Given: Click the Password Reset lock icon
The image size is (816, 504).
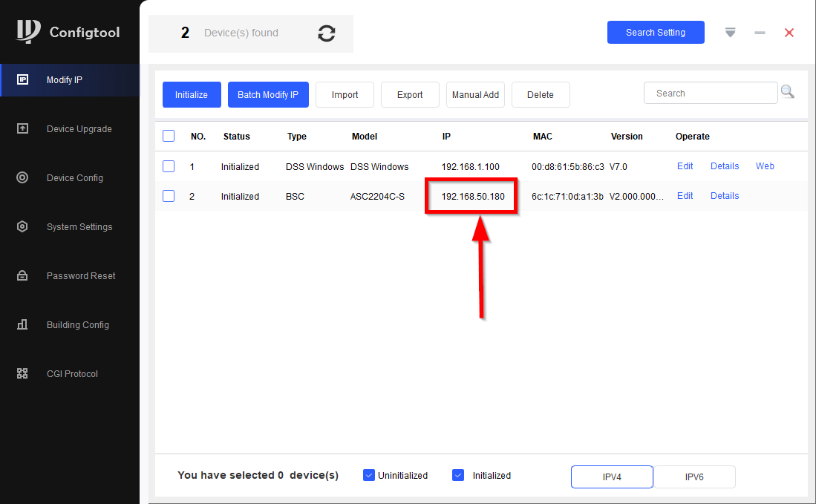Looking at the screenshot, I should point(22,275).
